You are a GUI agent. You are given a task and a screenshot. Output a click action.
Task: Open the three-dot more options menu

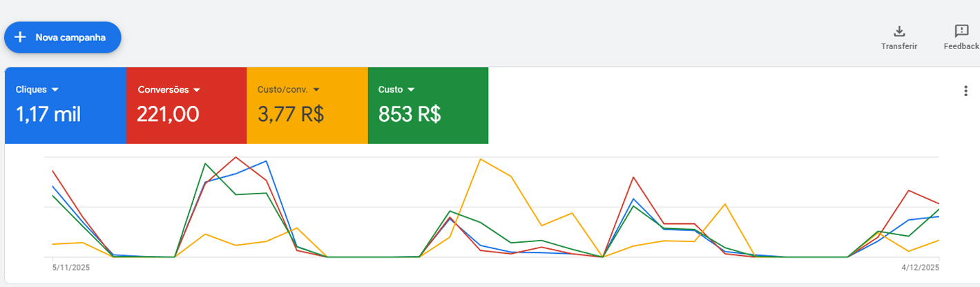965,91
